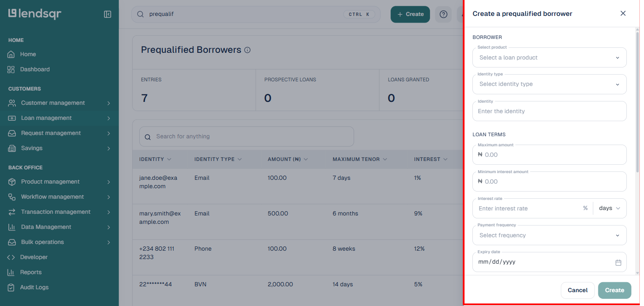This screenshot has width=644, height=306.
Task: Click the info icon beside Prequalified Borrowers
Action: click(x=248, y=50)
